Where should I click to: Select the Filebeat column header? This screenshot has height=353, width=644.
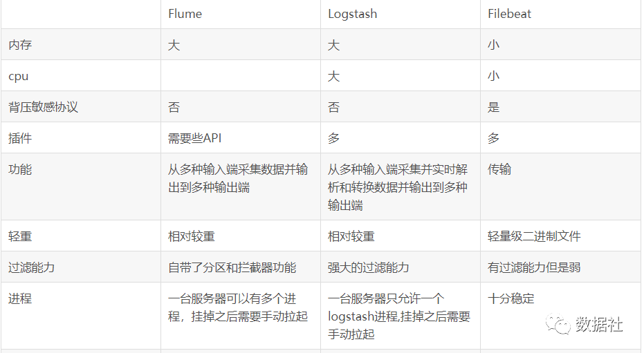click(x=509, y=14)
